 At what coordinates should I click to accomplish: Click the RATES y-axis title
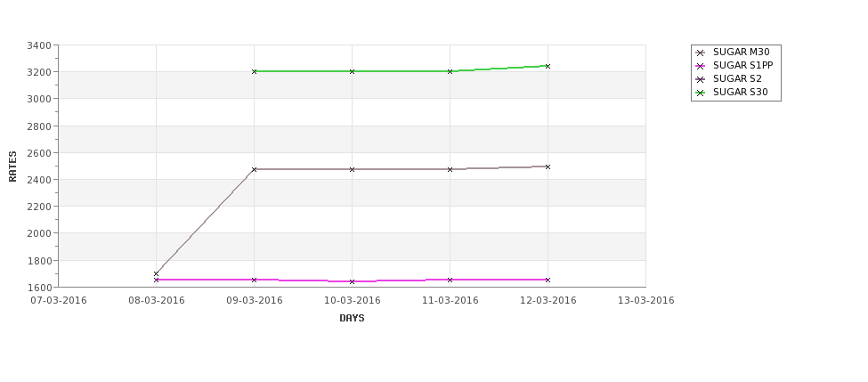point(13,166)
